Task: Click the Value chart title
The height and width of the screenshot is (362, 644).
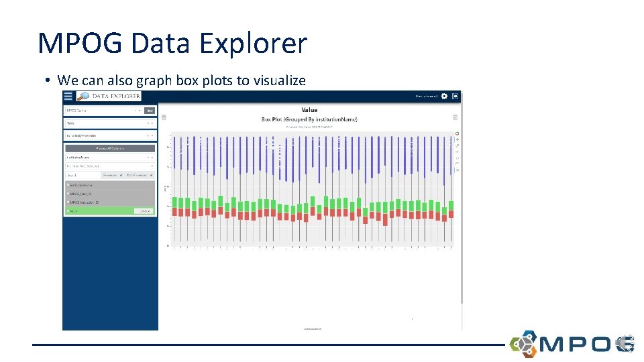Action: tap(309, 110)
